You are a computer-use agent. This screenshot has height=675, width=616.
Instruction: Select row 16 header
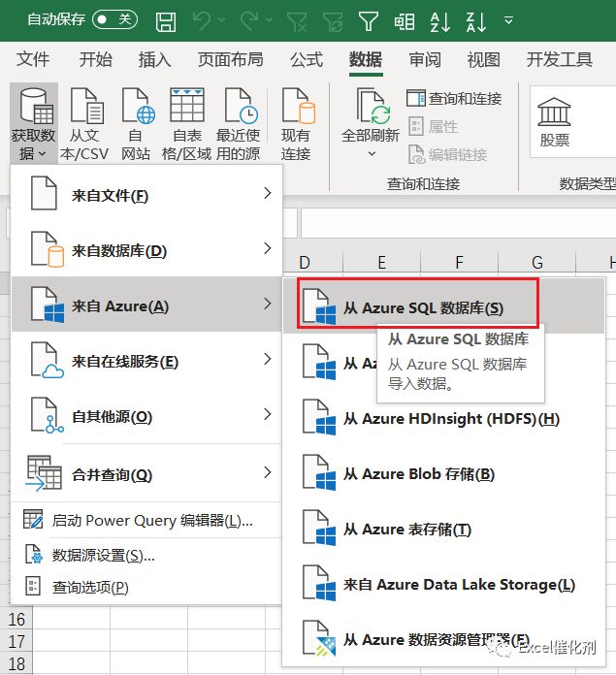16,619
